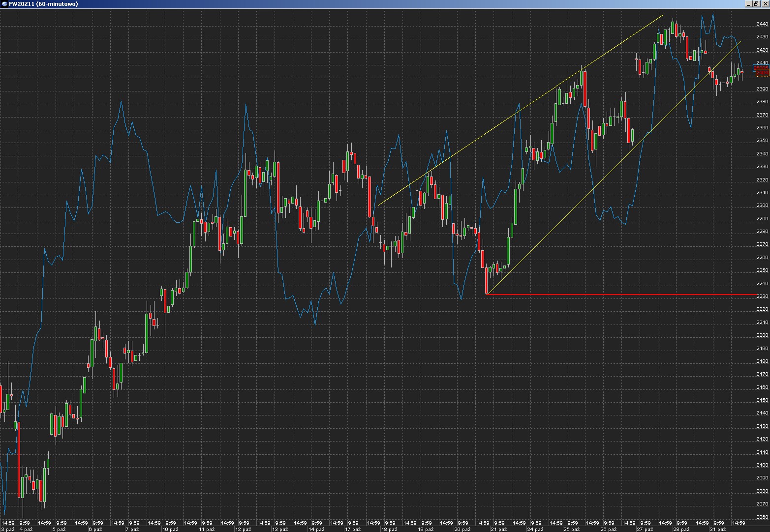The image size is (770, 532).
Task: Click the '17 paź' date label
Action: coord(353,529)
